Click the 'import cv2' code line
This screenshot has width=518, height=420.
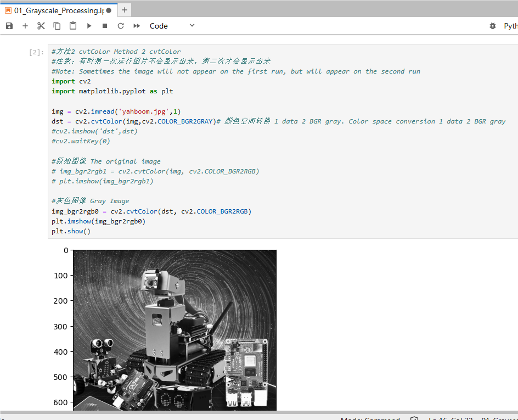click(71, 81)
